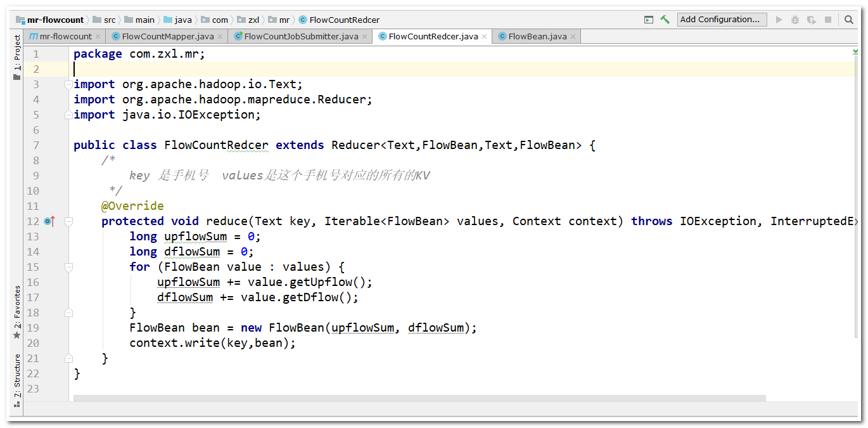
Task: Collapse the reduce method fold at line 12
Action: point(68,221)
